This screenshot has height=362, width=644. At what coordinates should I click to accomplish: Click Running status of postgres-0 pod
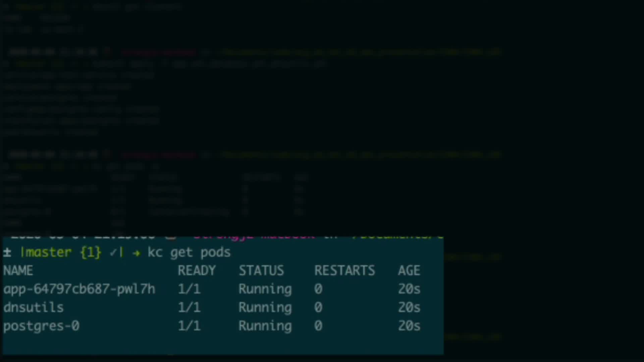(x=265, y=326)
